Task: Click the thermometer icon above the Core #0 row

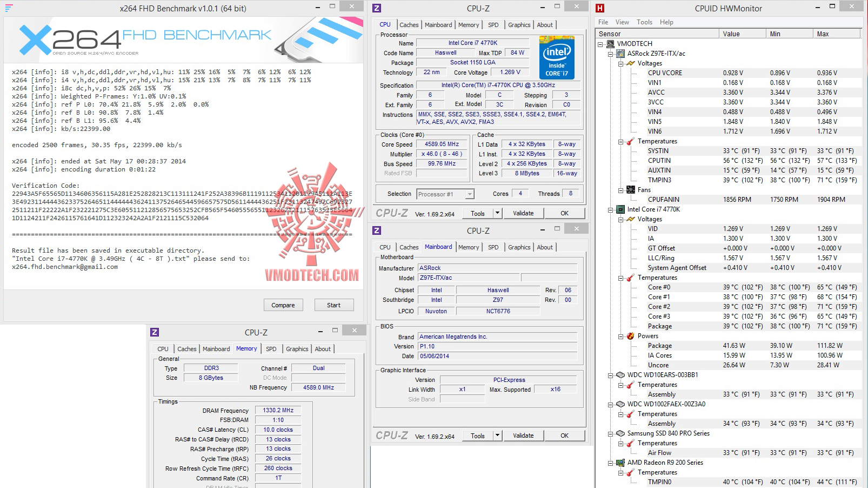Action: [x=631, y=278]
